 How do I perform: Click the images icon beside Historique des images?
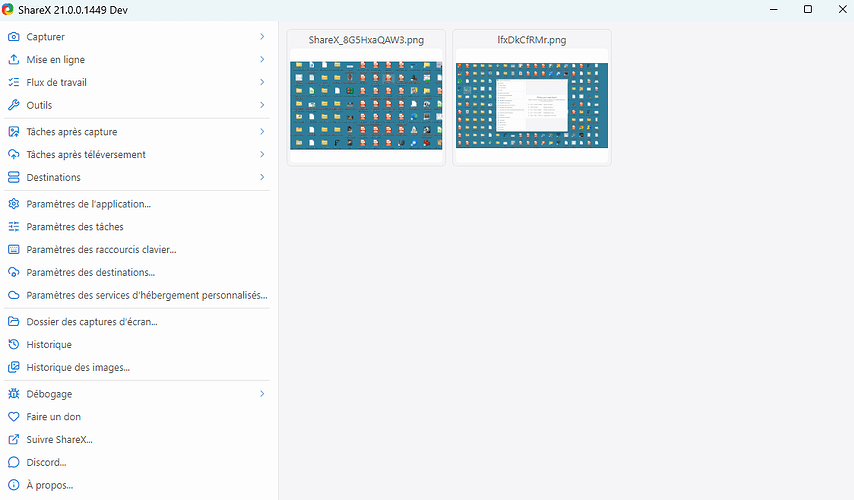14,368
